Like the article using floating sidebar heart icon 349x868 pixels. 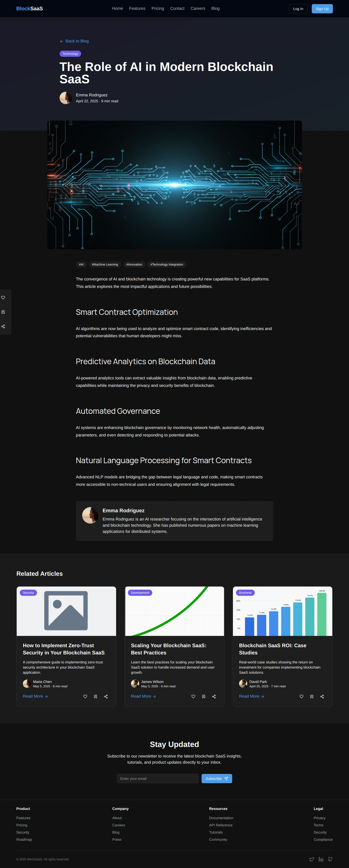pyautogui.click(x=3, y=298)
